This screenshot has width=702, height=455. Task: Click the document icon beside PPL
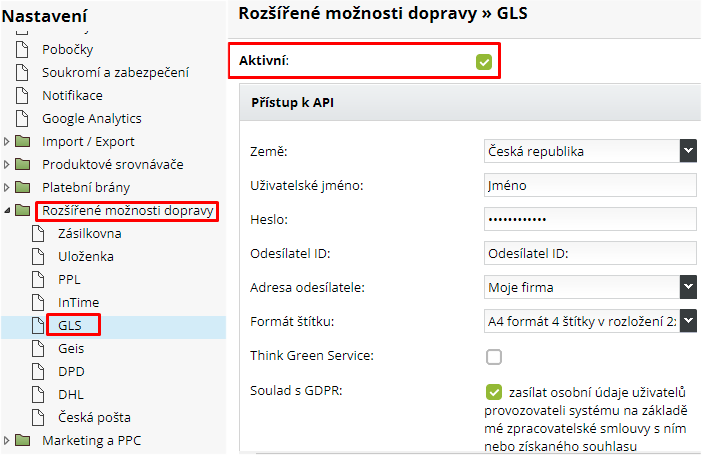[x=39, y=279]
